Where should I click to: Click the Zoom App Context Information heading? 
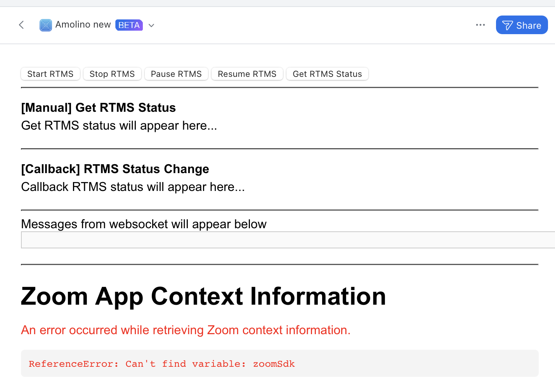(x=203, y=297)
